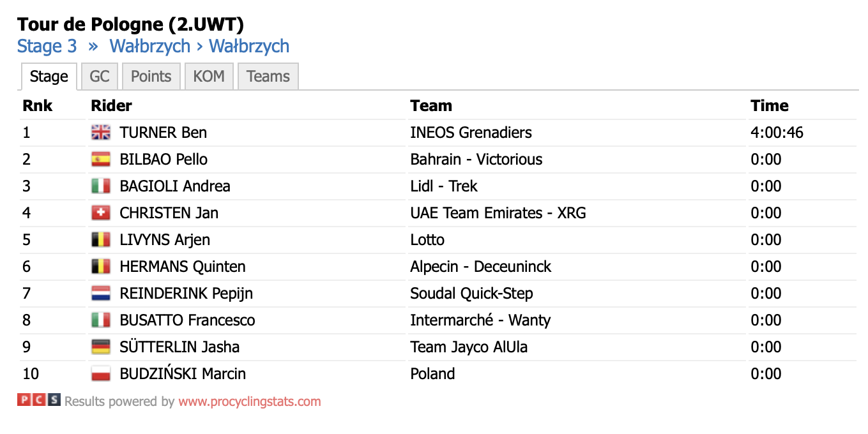Click the Polish flag next to BUDZIŃSKI Marcin

[101, 374]
